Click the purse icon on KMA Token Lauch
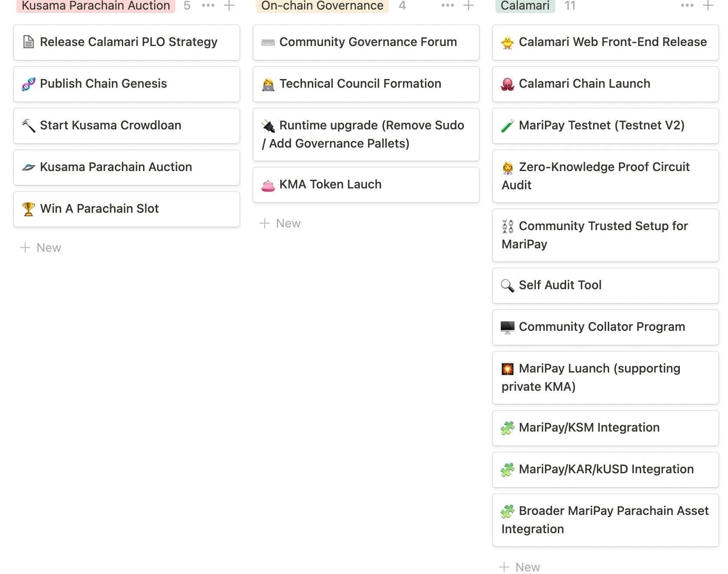Image resolution: width=728 pixels, height=574 pixels. pyautogui.click(x=268, y=185)
